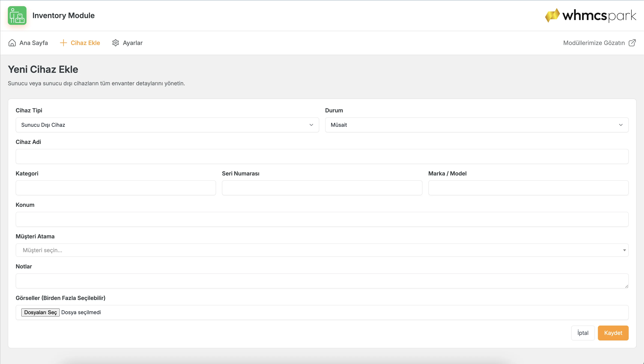Click the plus icon beside Cihaz Ekle
The width and height of the screenshot is (644, 364).
tap(63, 43)
